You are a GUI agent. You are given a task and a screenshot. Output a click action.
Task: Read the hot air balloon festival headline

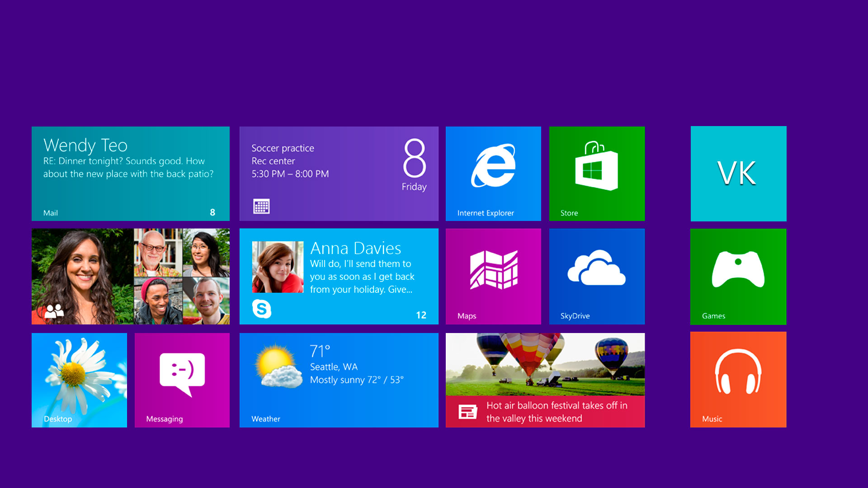[x=557, y=412]
